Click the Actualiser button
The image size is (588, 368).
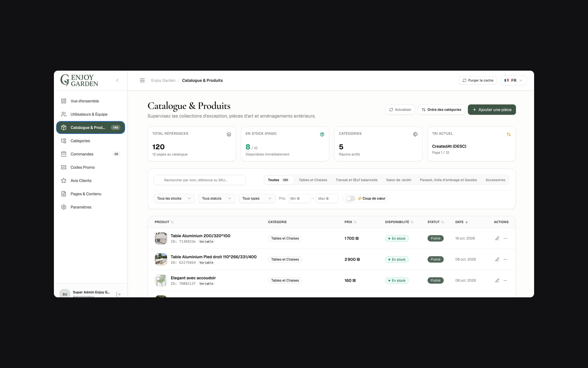400,110
